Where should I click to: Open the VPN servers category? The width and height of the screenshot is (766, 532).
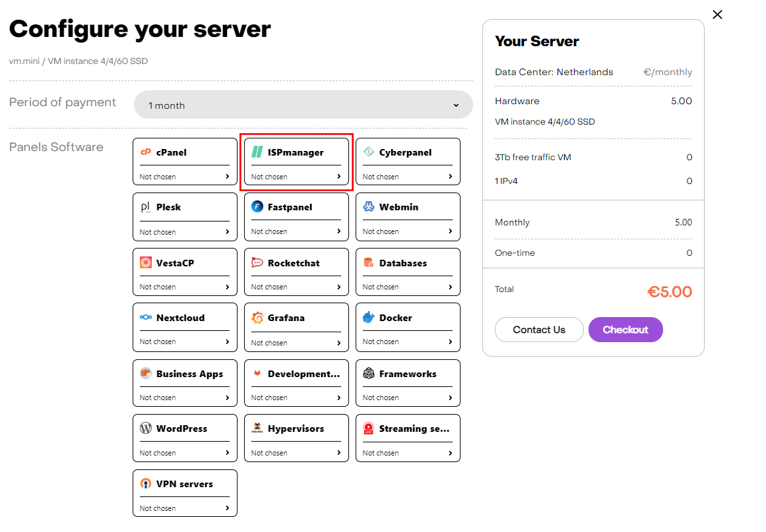[x=184, y=484]
